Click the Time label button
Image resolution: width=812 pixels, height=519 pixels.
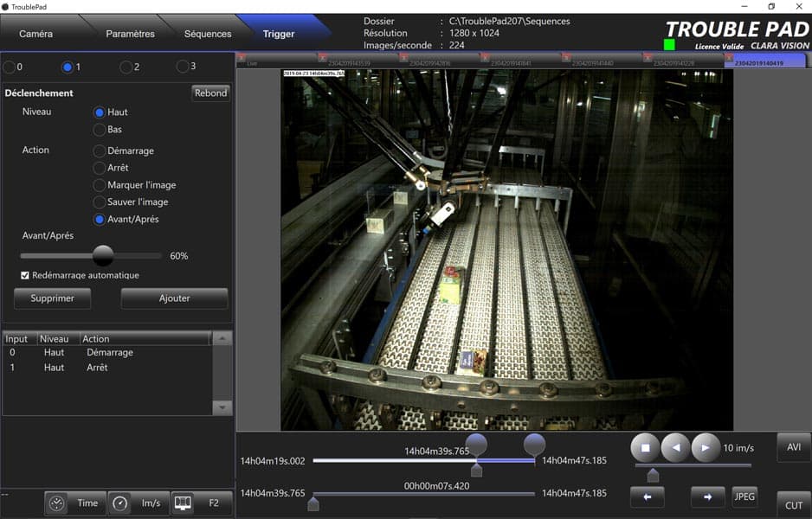(x=87, y=503)
